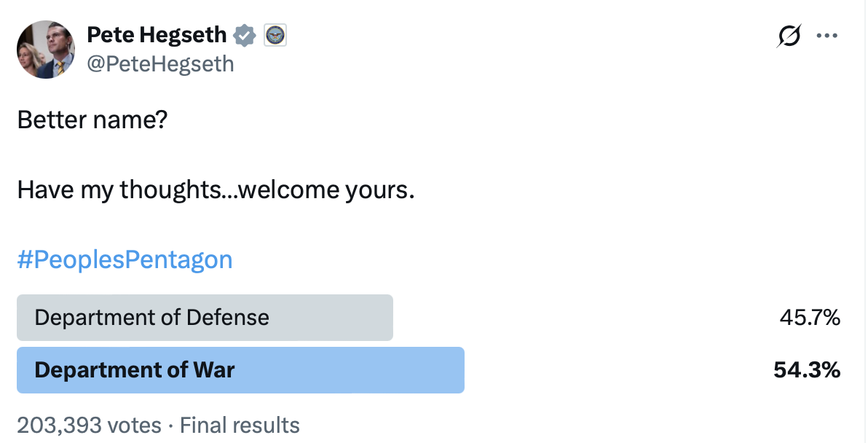The height and width of the screenshot is (443, 868).
Task: Click the Final results label
Action: (240, 425)
